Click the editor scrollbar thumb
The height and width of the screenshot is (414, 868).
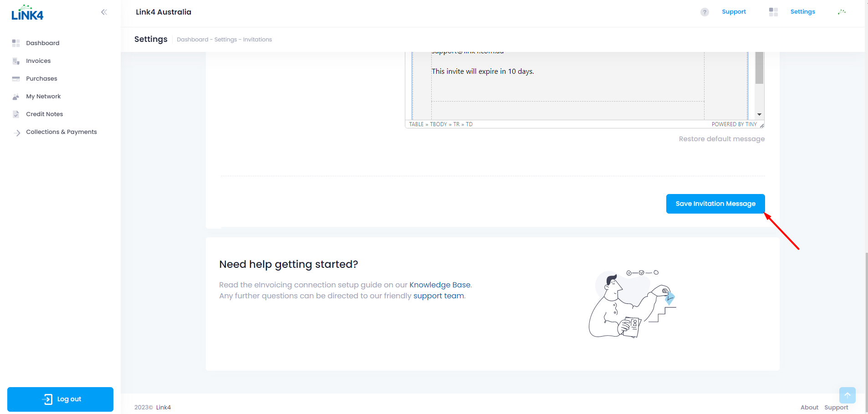click(759, 68)
